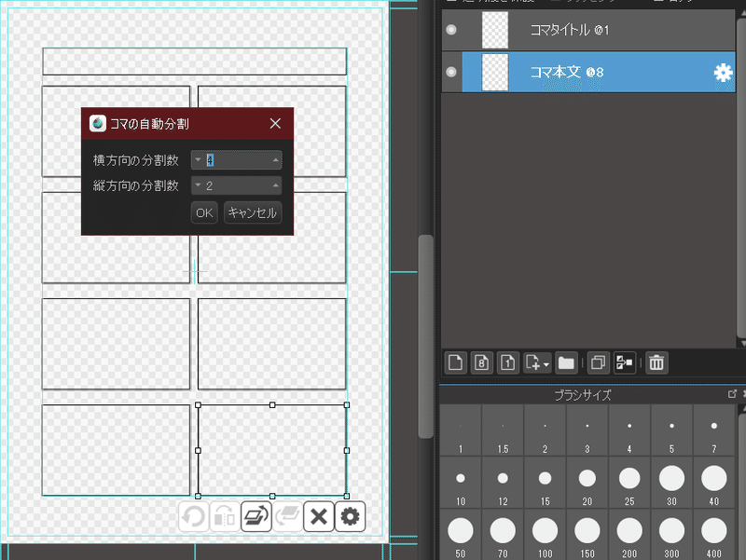Close the コマの自動分割 dialog
This screenshot has height=560, width=746.
coord(275,124)
